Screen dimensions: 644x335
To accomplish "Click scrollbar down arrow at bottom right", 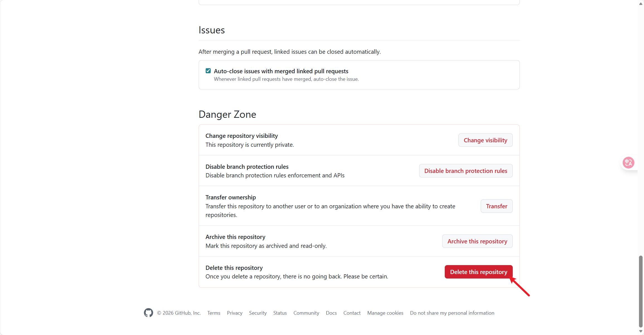I will [x=641, y=331].
